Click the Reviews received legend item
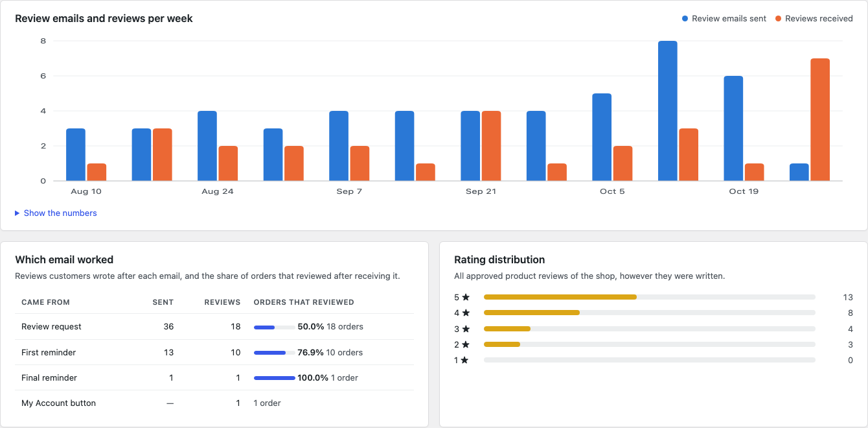 click(x=814, y=19)
